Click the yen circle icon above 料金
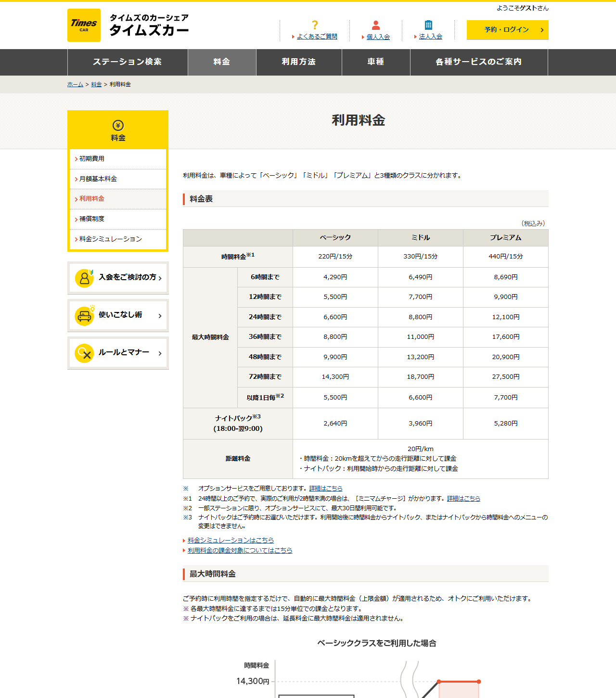The width and height of the screenshot is (616, 698). [118, 125]
